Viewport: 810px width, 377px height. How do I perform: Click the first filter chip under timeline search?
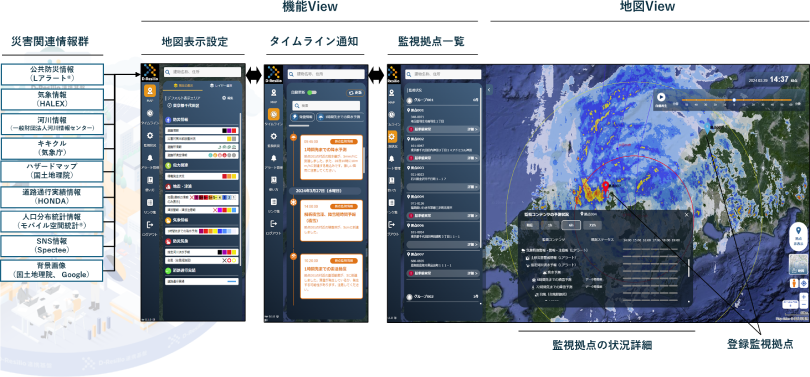coord(301,117)
